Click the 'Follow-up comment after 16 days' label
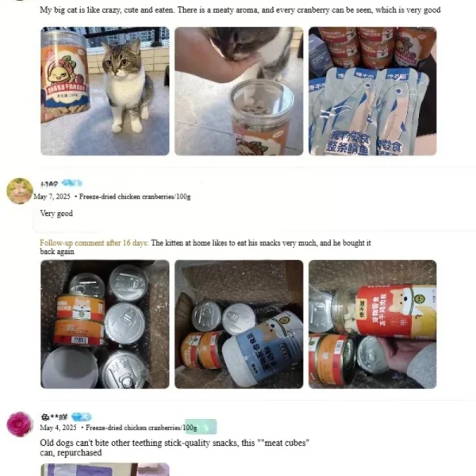 (94, 243)
